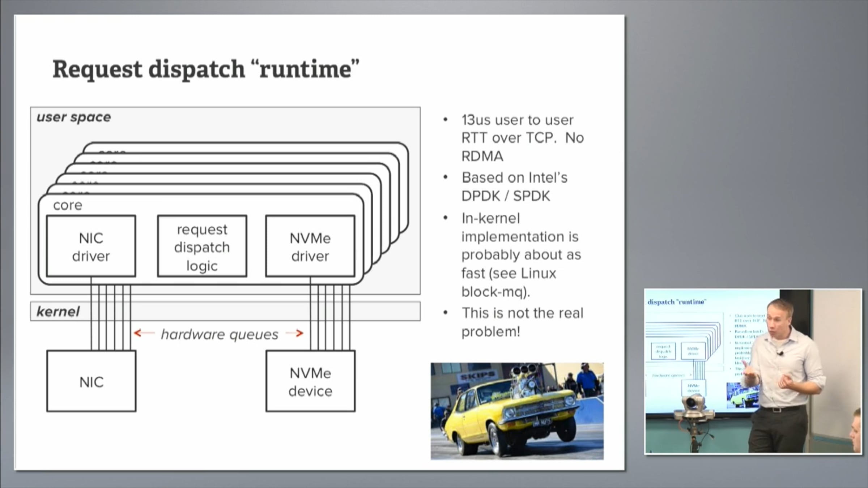Click the kernel label
The height and width of the screenshot is (488, 868).
coord(58,312)
